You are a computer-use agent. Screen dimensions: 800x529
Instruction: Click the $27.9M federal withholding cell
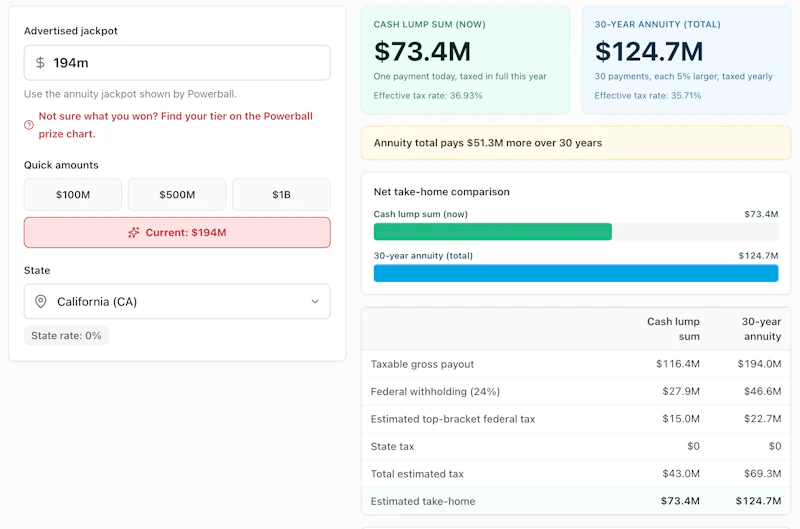click(x=681, y=391)
